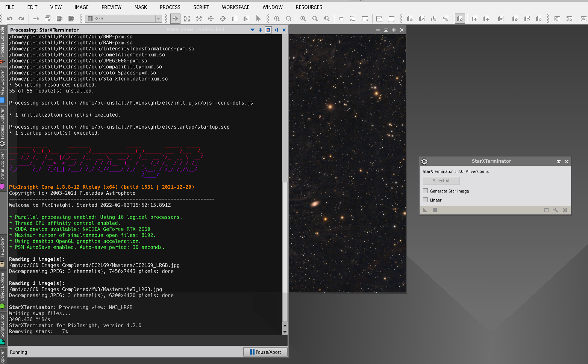The height and width of the screenshot is (364, 588).
Task: Select the Pan hand tool icon
Action: click(211, 18)
